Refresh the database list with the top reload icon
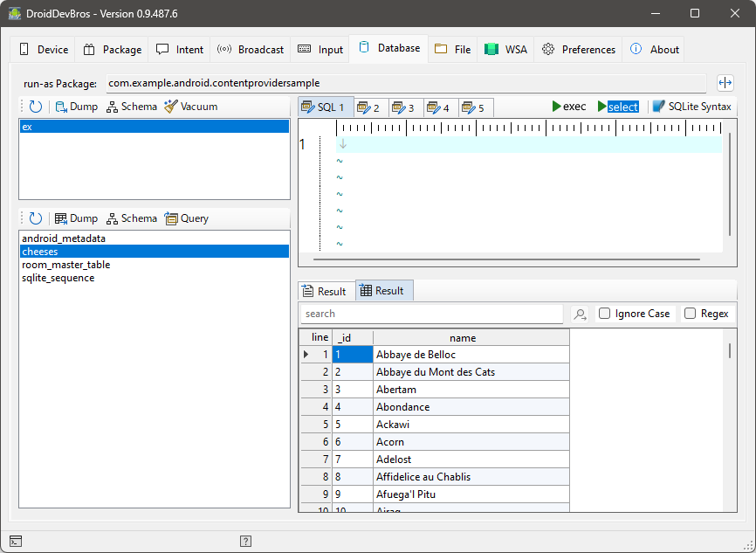756x553 pixels. [36, 107]
